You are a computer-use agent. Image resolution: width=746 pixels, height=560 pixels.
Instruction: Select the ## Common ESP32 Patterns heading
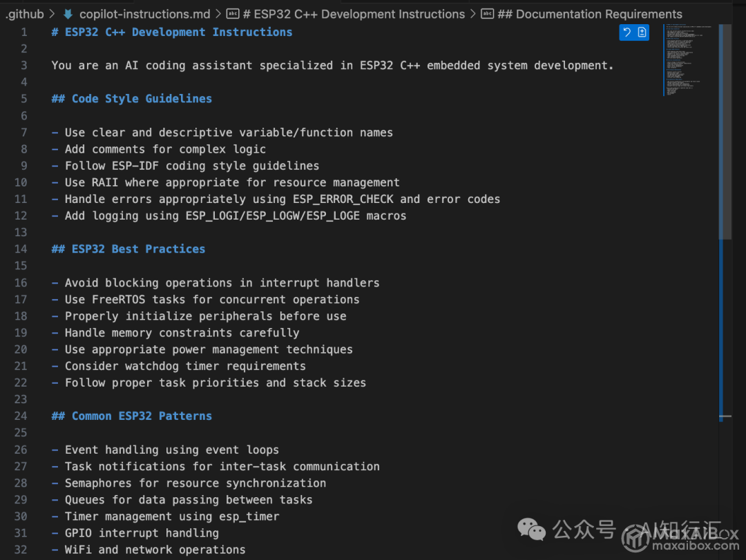pyautogui.click(x=131, y=416)
